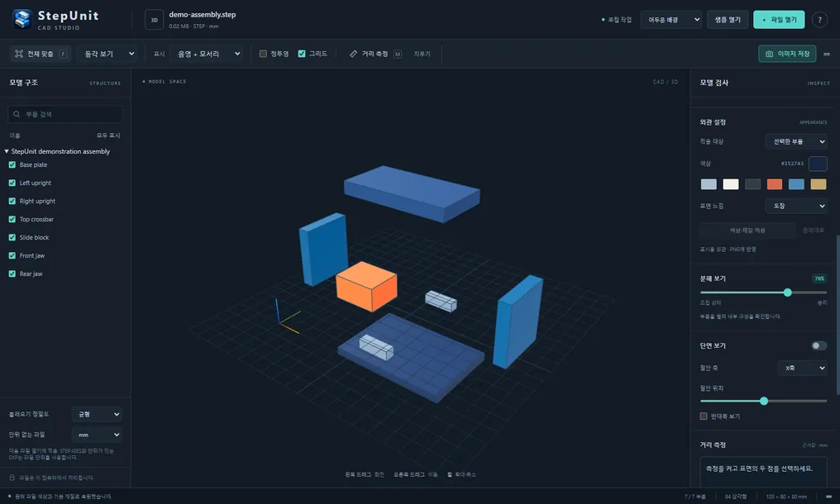Click the 3D file type badge
The height and width of the screenshot is (504, 840).
click(155, 20)
